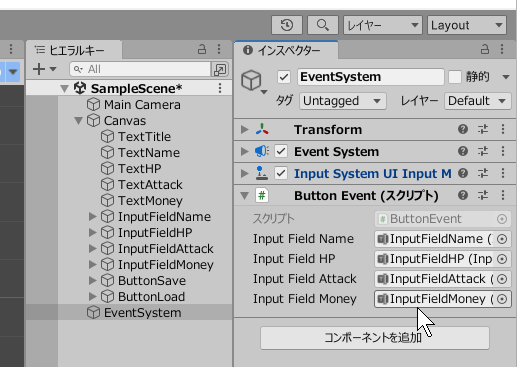Open the undo history icon
The image size is (517, 367).
287,25
